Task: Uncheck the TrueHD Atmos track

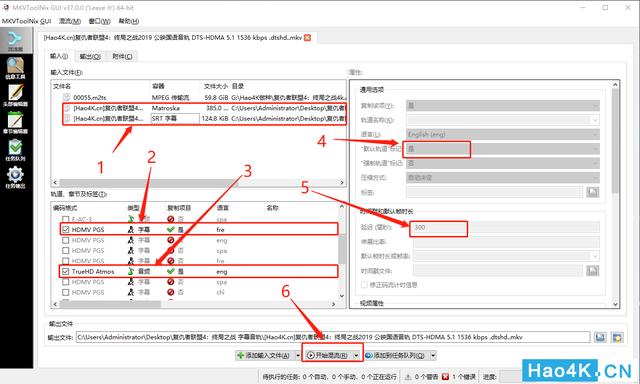Action: tap(65, 271)
